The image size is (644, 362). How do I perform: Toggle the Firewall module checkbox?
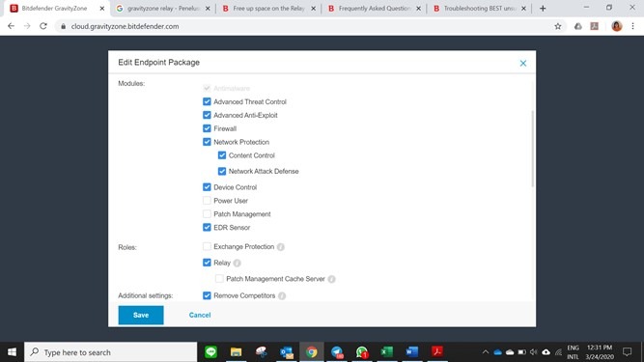coord(207,128)
